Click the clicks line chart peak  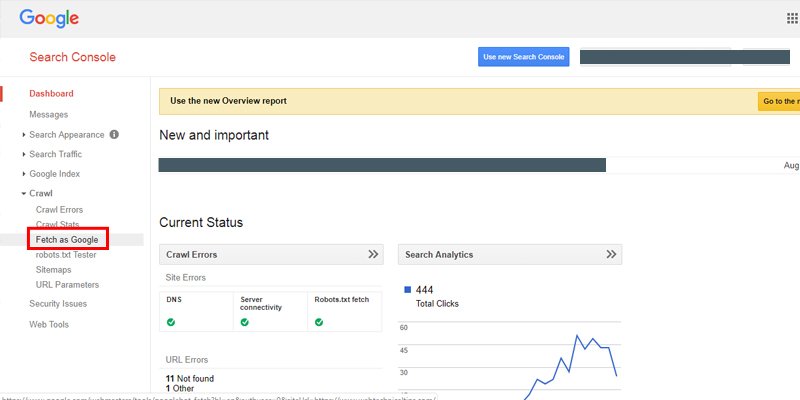coord(577,335)
